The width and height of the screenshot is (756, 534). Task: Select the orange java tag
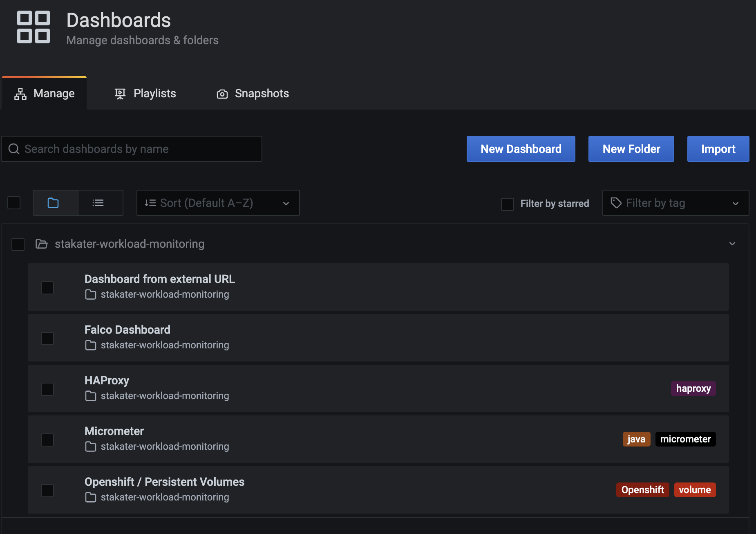click(x=636, y=439)
